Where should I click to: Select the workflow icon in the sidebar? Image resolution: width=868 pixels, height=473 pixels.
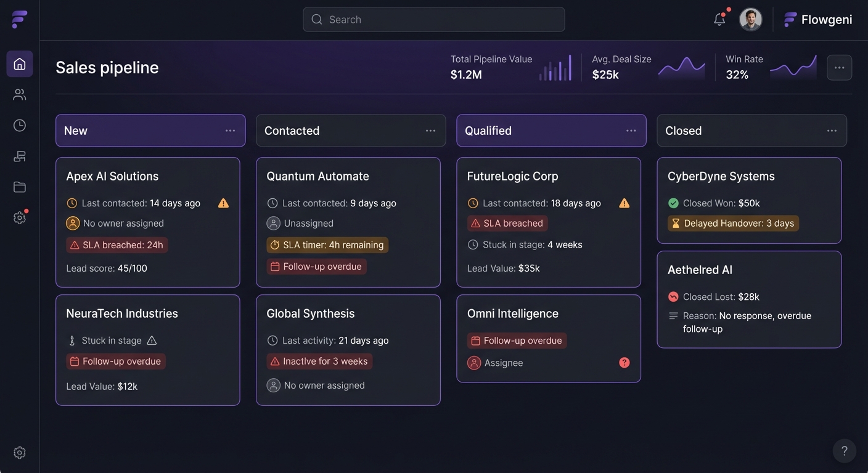(x=19, y=156)
